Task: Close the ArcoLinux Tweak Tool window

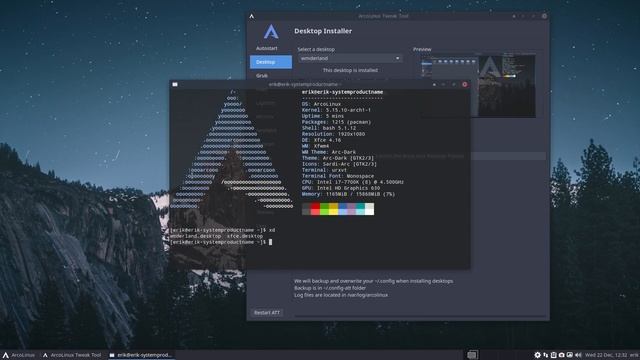Action: tap(544, 16)
